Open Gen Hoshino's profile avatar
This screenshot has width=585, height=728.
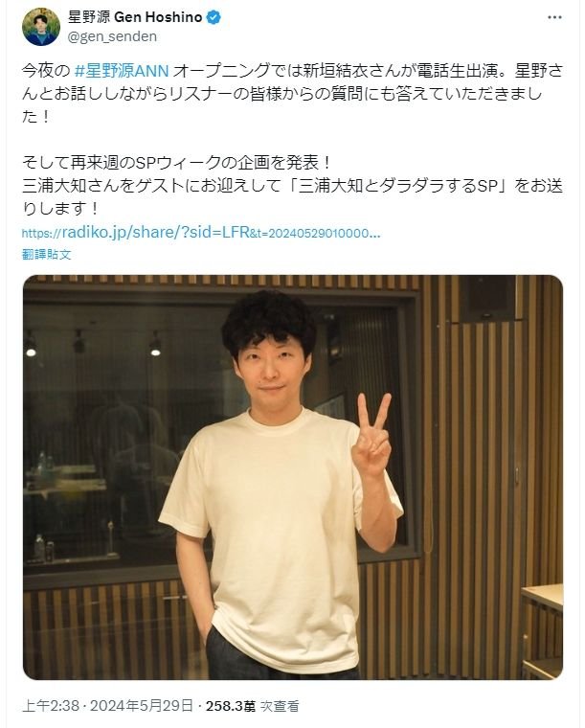click(41, 27)
